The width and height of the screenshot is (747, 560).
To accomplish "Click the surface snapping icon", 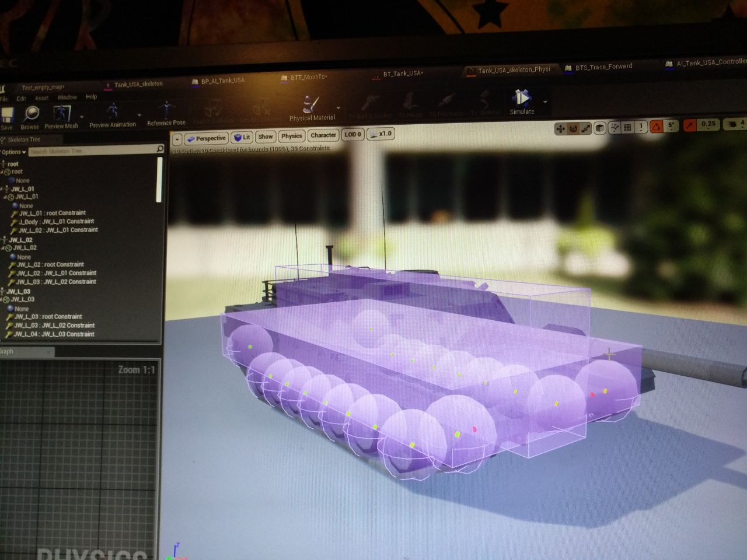I will coord(614,127).
